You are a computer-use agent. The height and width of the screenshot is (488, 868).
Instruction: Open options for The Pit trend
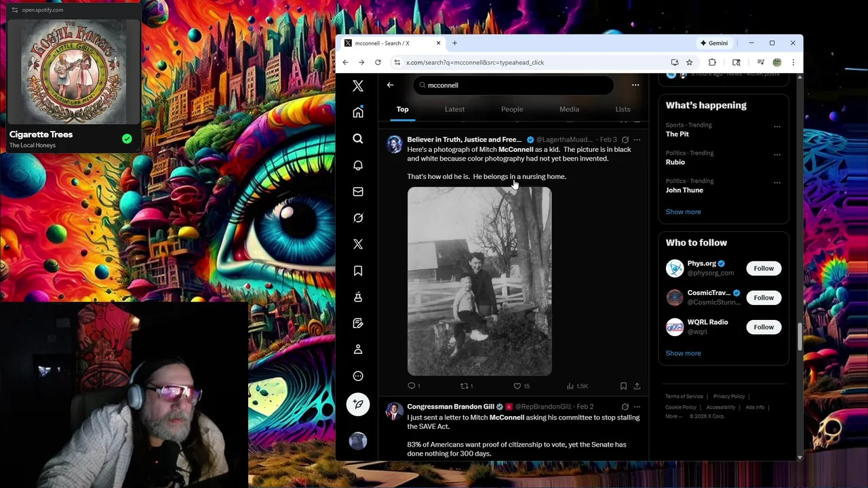tap(777, 127)
